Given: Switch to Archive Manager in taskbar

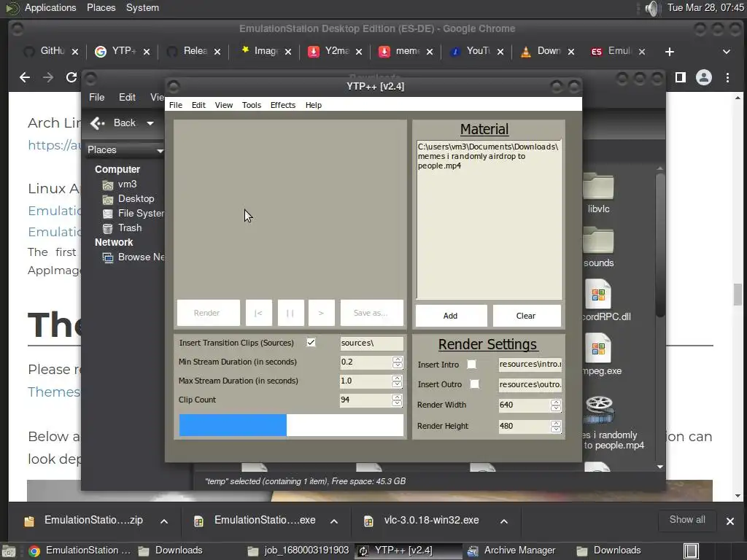Looking at the screenshot, I should click(511, 551).
